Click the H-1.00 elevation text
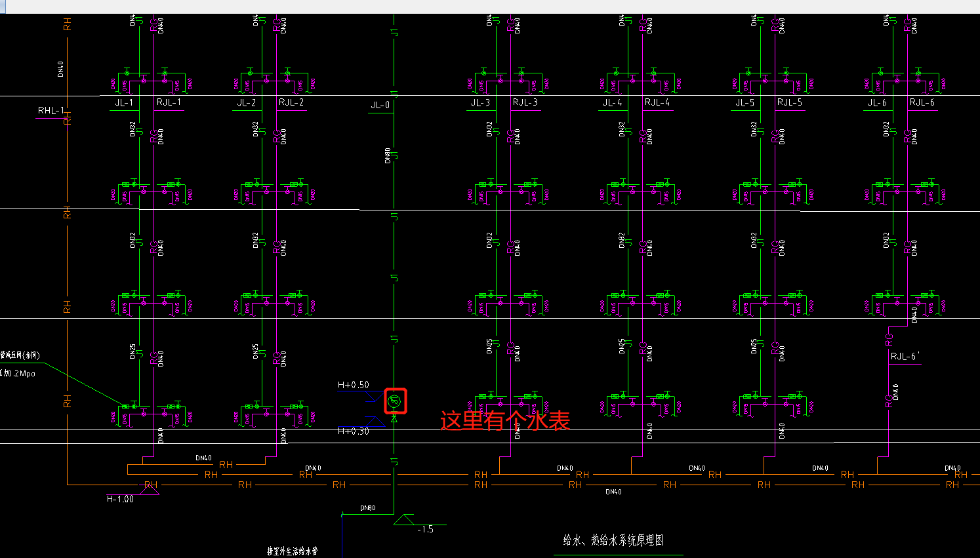 point(120,499)
